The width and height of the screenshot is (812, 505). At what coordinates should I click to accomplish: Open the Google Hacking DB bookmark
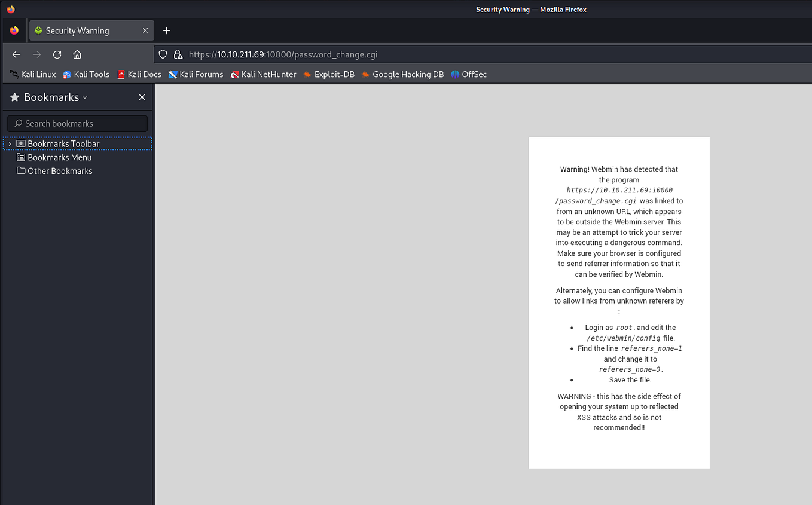pos(402,74)
